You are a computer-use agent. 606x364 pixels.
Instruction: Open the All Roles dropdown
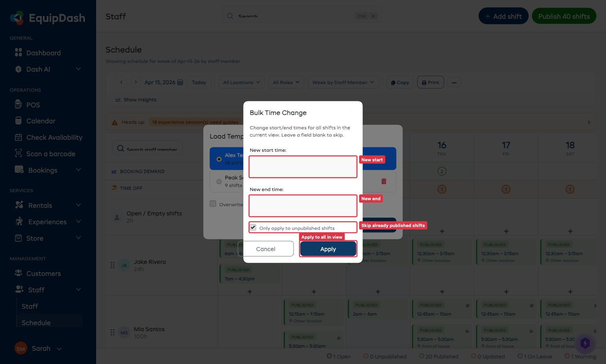click(x=286, y=82)
